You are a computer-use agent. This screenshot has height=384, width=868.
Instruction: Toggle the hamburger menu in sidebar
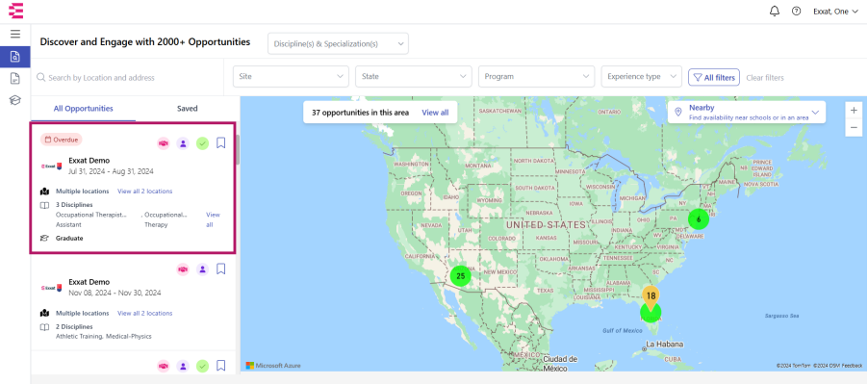pos(15,34)
